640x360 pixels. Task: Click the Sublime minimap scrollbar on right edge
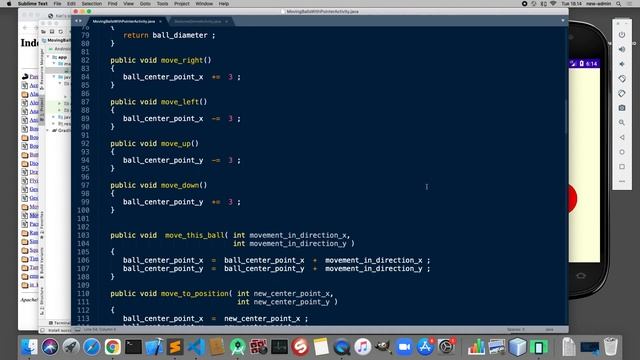(566, 116)
